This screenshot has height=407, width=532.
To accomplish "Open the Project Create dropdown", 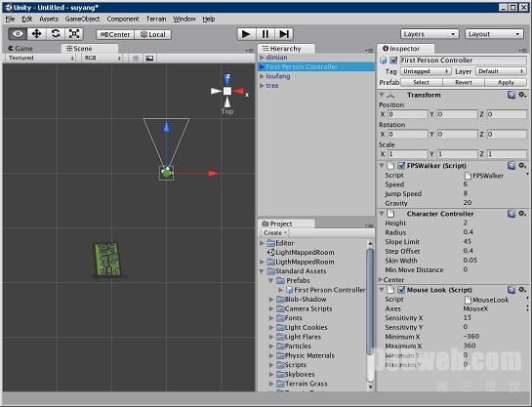I will 275,232.
